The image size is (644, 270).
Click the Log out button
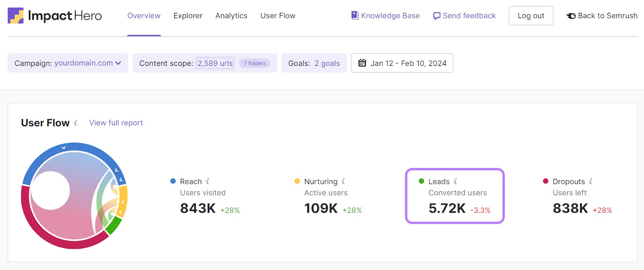click(x=531, y=16)
